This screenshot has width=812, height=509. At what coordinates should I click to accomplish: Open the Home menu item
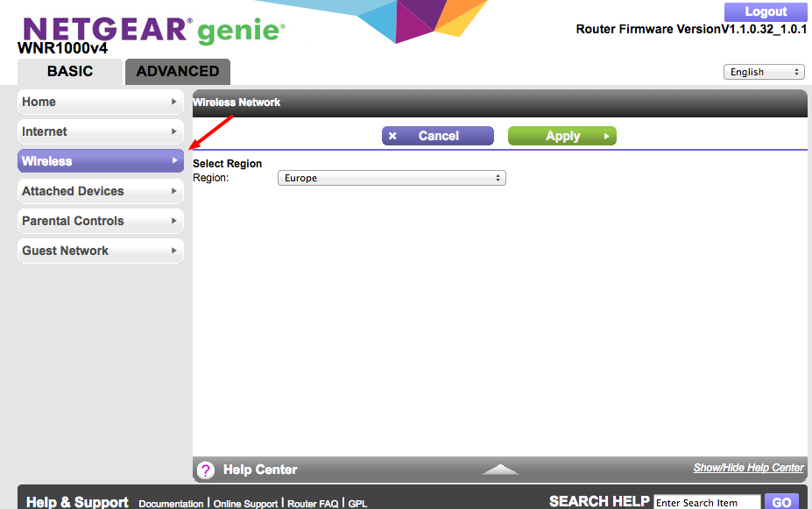[x=101, y=102]
